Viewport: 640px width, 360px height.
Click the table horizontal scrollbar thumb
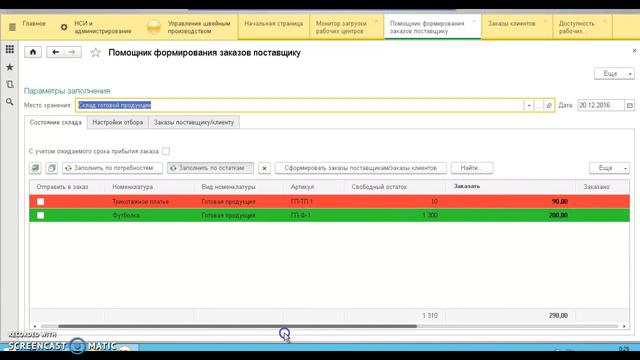click(x=237, y=326)
